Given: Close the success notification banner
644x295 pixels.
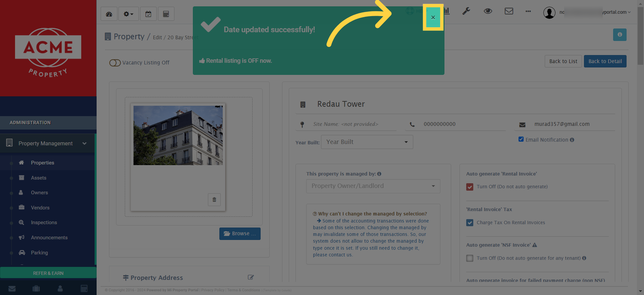Looking at the screenshot, I should pyautogui.click(x=433, y=17).
